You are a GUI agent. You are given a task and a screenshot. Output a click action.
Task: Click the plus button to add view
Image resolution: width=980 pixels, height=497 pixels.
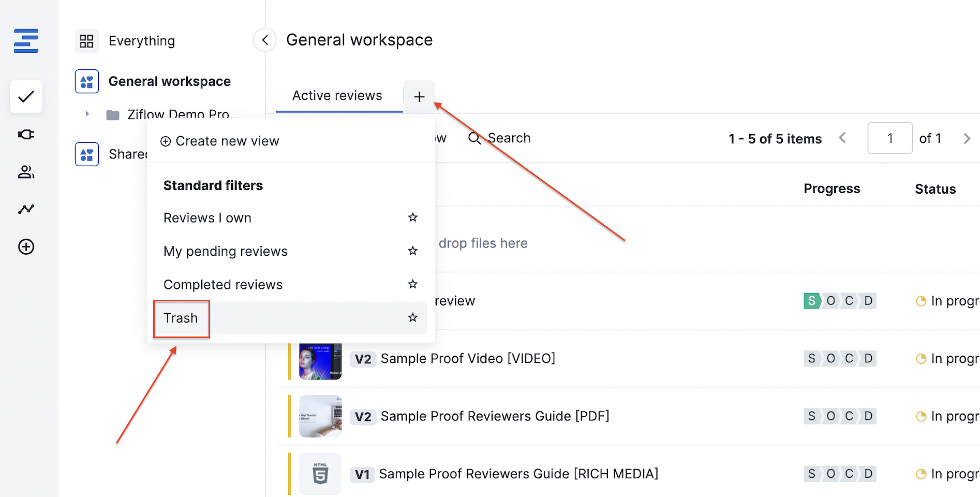click(419, 97)
